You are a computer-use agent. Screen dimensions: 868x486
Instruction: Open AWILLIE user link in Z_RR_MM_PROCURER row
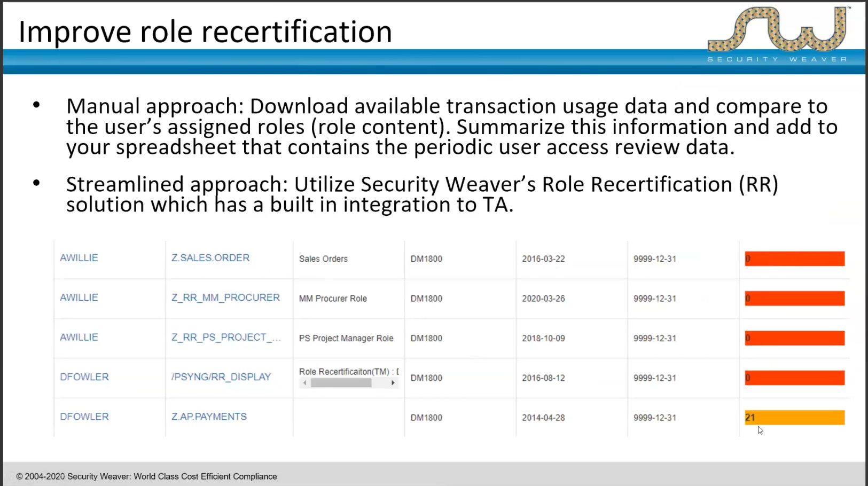79,297
